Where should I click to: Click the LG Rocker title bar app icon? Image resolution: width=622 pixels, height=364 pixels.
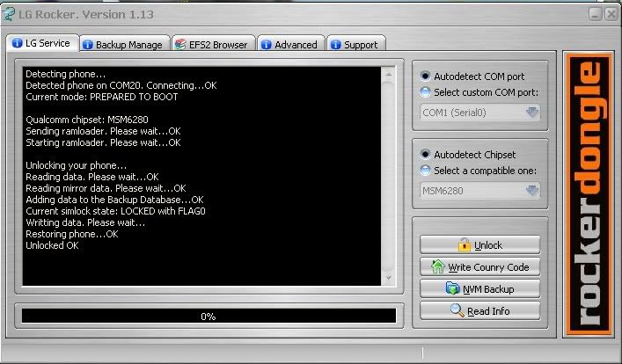[x=8, y=14]
